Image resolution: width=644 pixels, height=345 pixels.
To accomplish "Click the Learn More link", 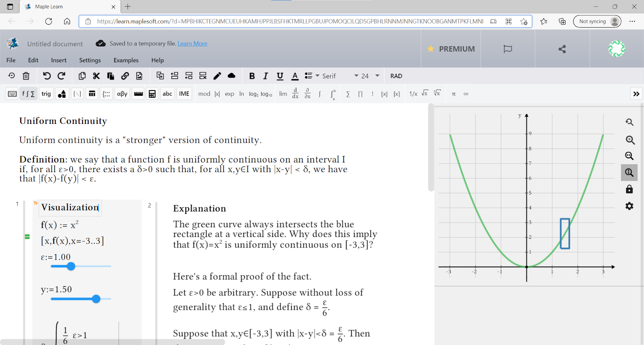I will point(192,43).
